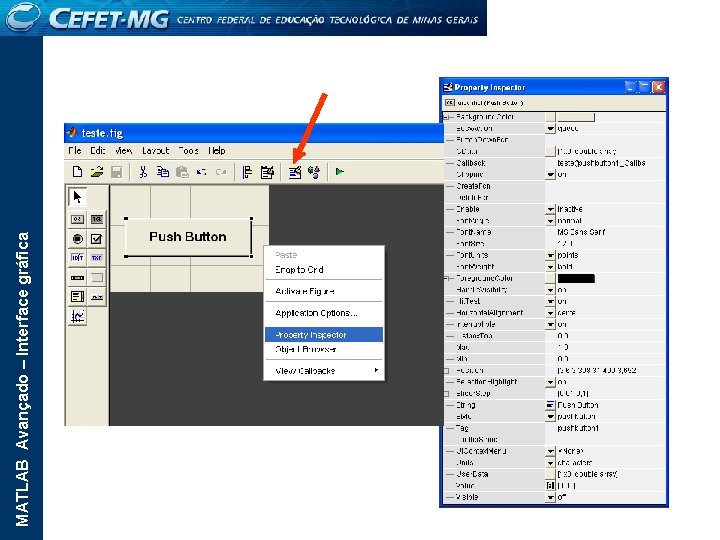The width and height of the screenshot is (720, 540).
Task: Open the Layout menu
Action: point(155,151)
